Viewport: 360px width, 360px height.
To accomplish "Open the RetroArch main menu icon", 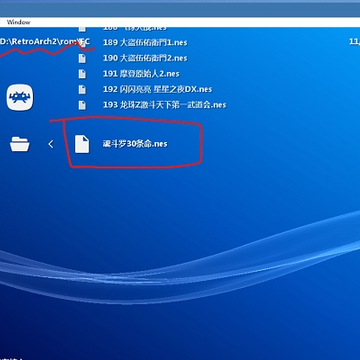I will pyautogui.click(x=20, y=97).
